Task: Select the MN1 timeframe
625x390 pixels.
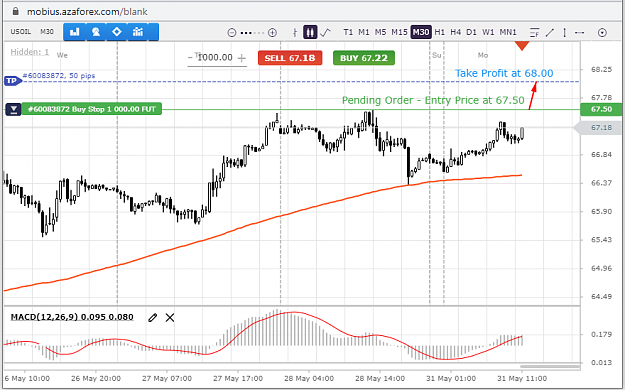Action: [508, 32]
